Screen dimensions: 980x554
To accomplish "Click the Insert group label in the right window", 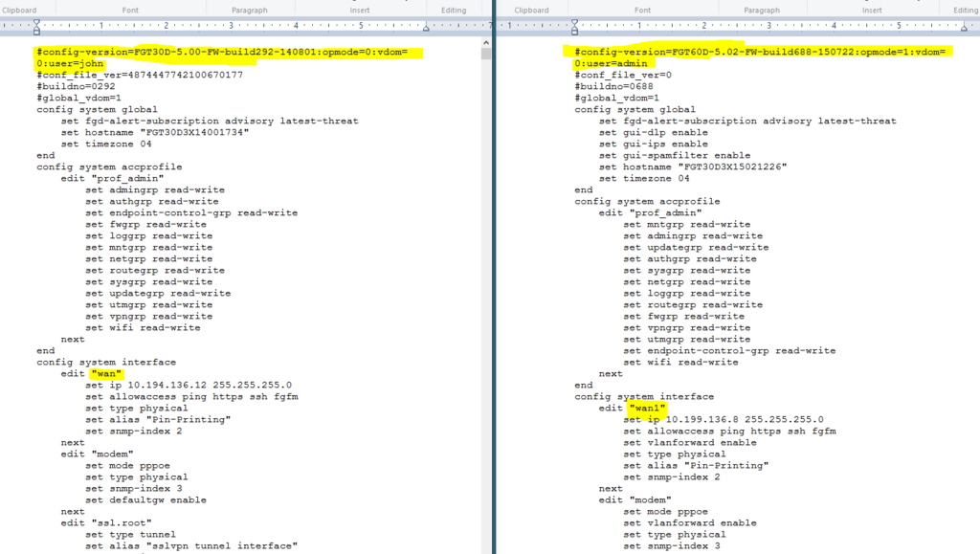I will click(x=872, y=10).
